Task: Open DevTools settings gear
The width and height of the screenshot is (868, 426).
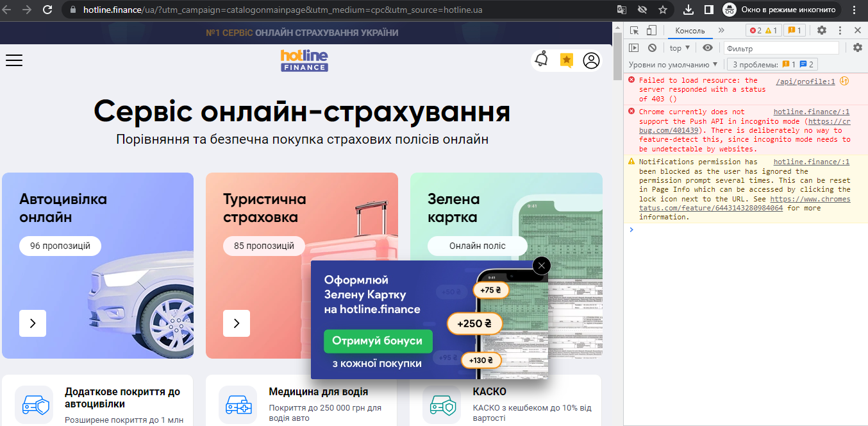Action: tap(822, 30)
